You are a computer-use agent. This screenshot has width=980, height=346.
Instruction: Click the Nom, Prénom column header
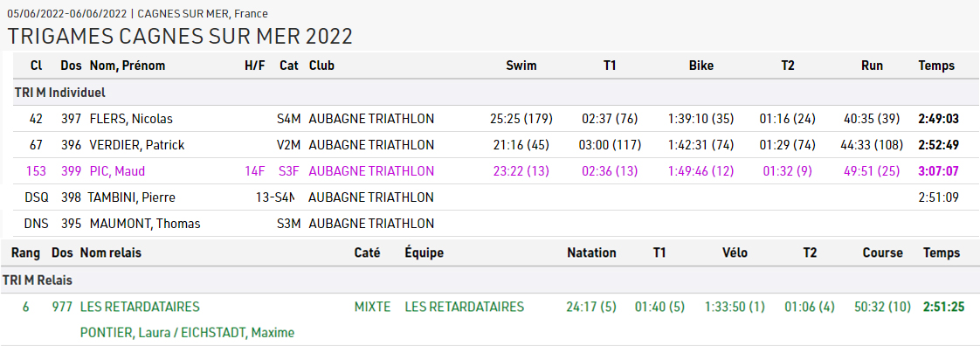click(128, 66)
